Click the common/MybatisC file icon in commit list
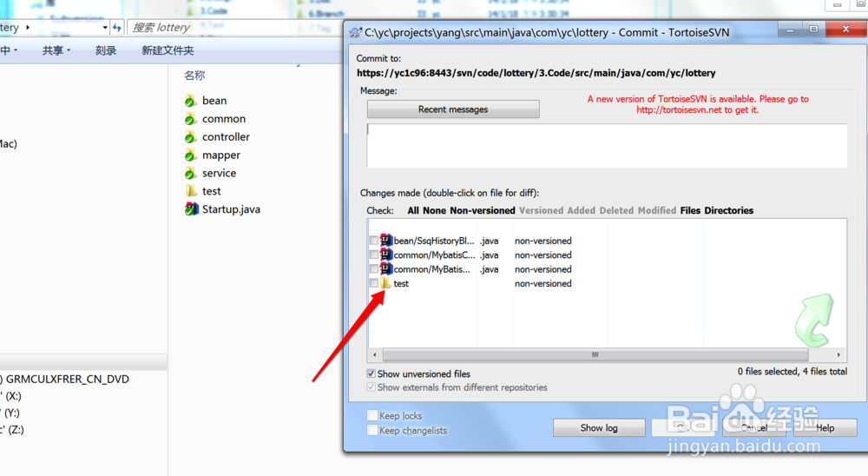Viewport: 868px width, 476px height. (x=386, y=255)
